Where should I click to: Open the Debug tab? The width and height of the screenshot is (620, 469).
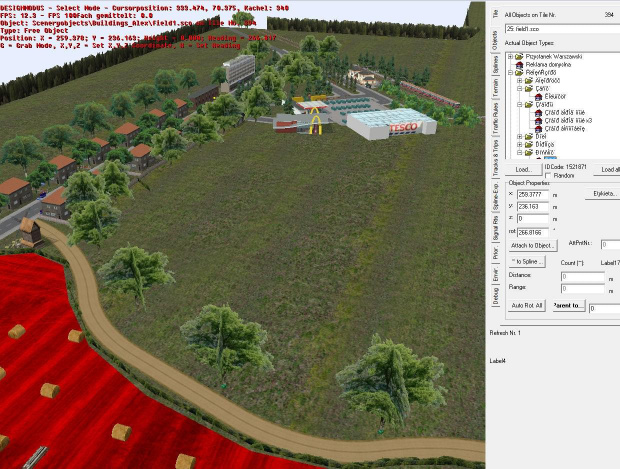pyautogui.click(x=494, y=295)
